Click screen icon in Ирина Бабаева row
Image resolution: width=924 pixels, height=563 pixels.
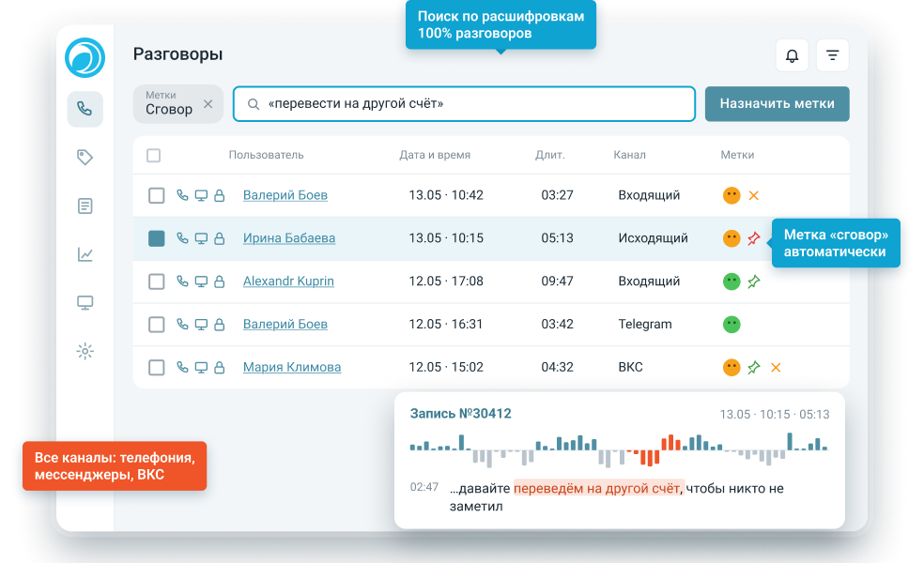(201, 238)
